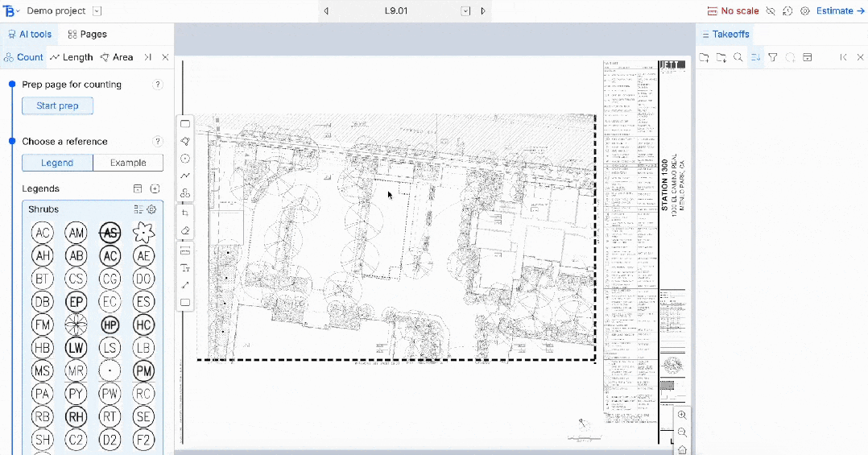Collapse the Takeoffs panel with arrow

pos(843,57)
